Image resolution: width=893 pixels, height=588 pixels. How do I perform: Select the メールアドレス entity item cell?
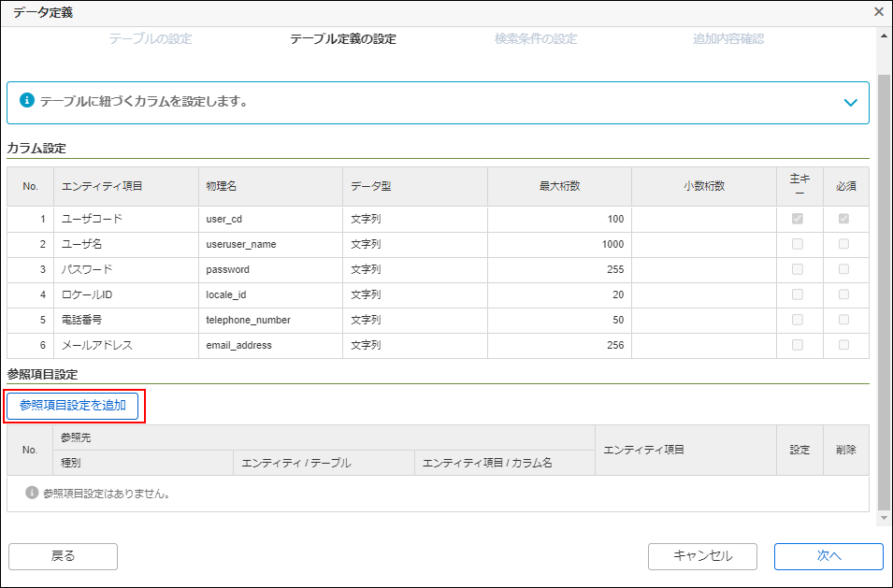coord(126,345)
